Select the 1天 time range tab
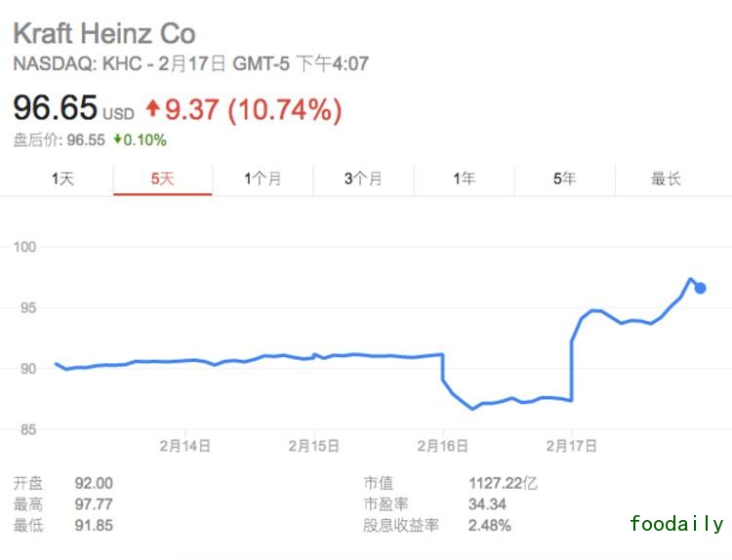 coord(62,179)
